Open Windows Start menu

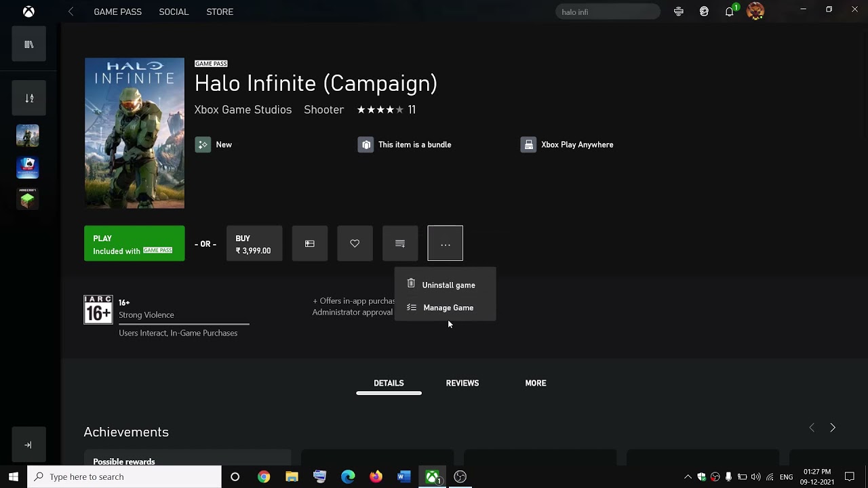pyautogui.click(x=13, y=476)
